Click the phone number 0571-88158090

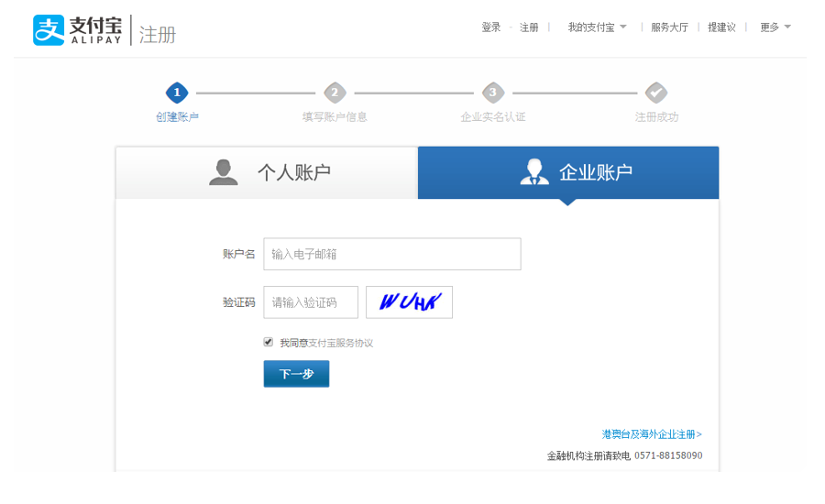668,455
